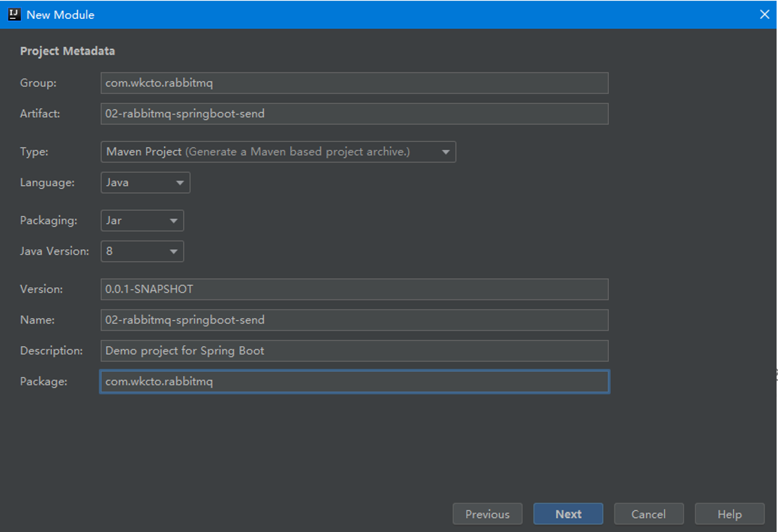Click the Project Metadata heading
Screen dimensions: 778x532
click(x=67, y=51)
